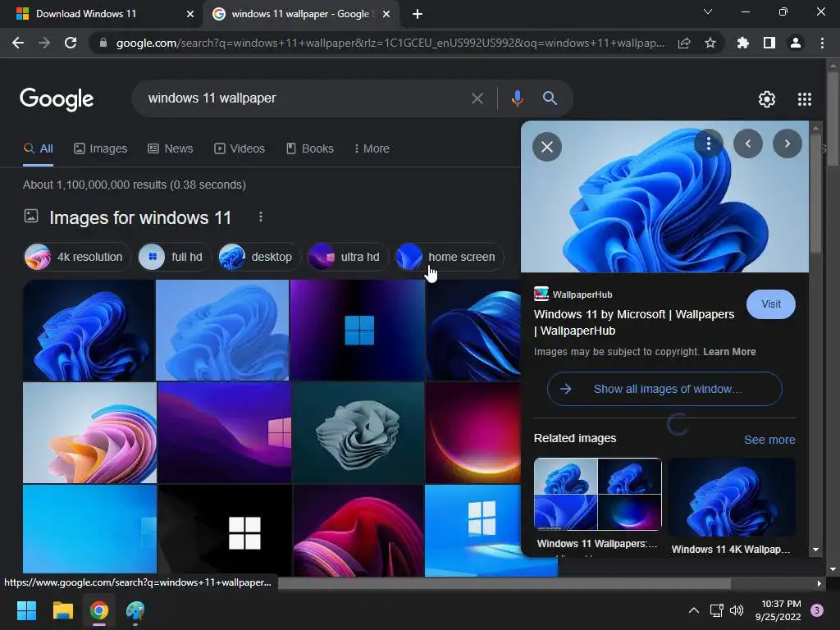Image resolution: width=840 pixels, height=630 pixels.
Task: Open pastel pink orange bloom thumbnail
Action: tap(89, 433)
